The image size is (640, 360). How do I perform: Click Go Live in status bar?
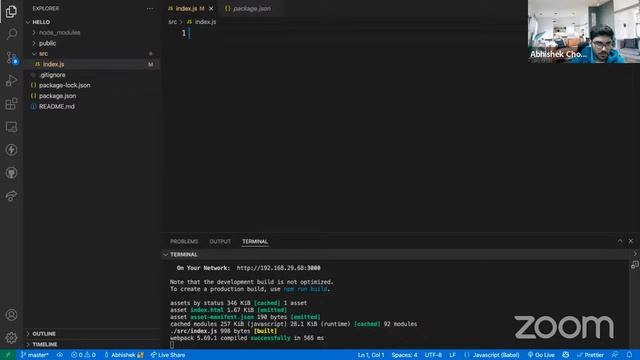coord(541,355)
